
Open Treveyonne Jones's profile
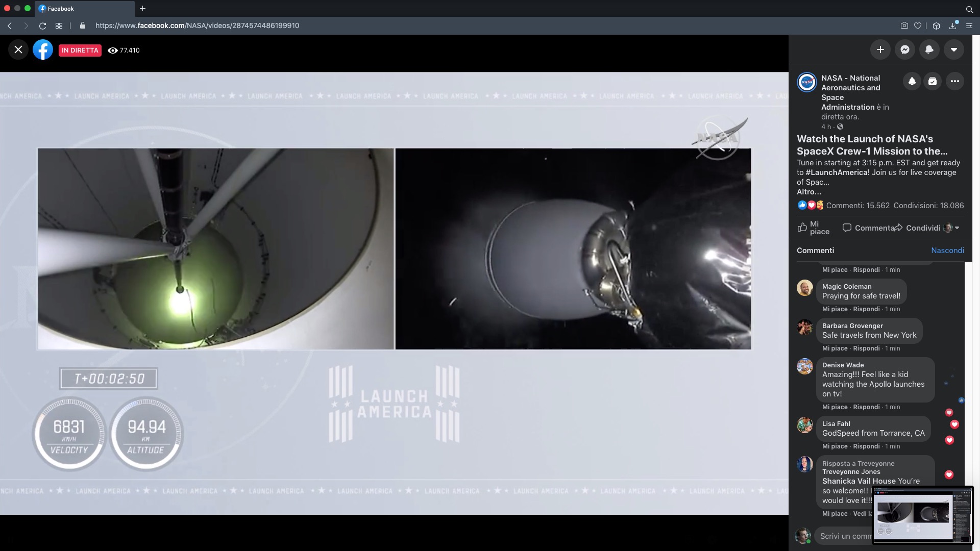point(851,471)
